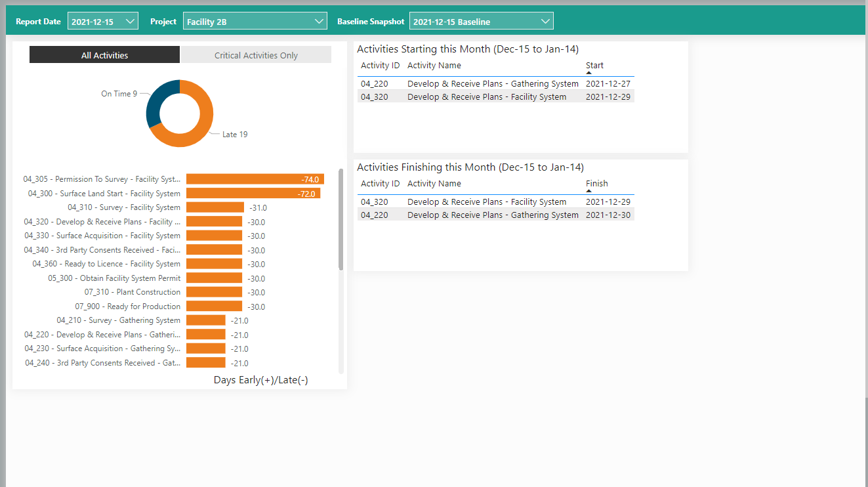Open the Baseline Snapshot dropdown
This screenshot has height=487, width=868.
(x=481, y=22)
